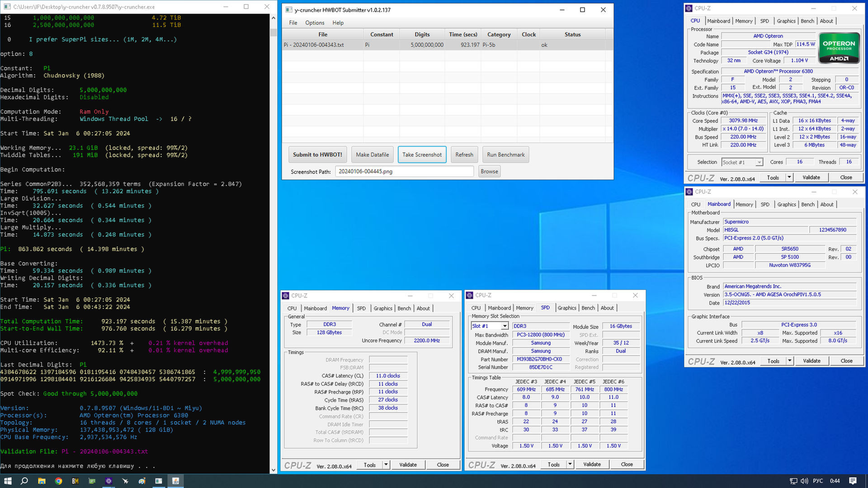Open Mainboard tab in CPU-Z Memory window

(315, 308)
